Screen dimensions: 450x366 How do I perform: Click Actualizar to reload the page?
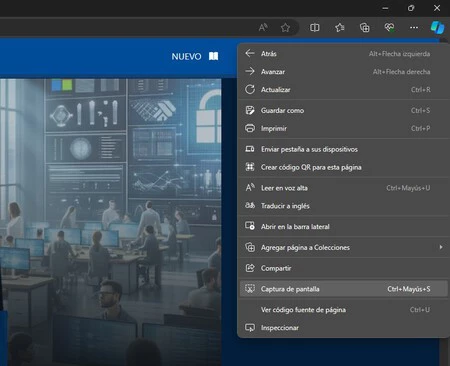click(x=344, y=89)
